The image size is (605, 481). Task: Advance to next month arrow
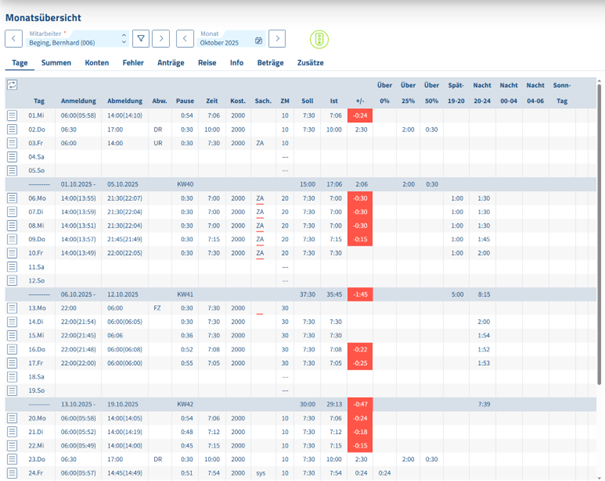(277, 39)
